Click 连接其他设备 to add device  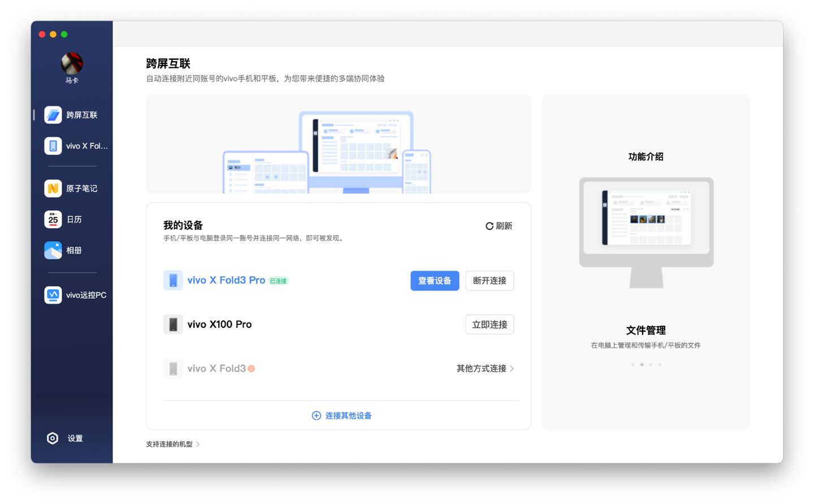click(341, 416)
